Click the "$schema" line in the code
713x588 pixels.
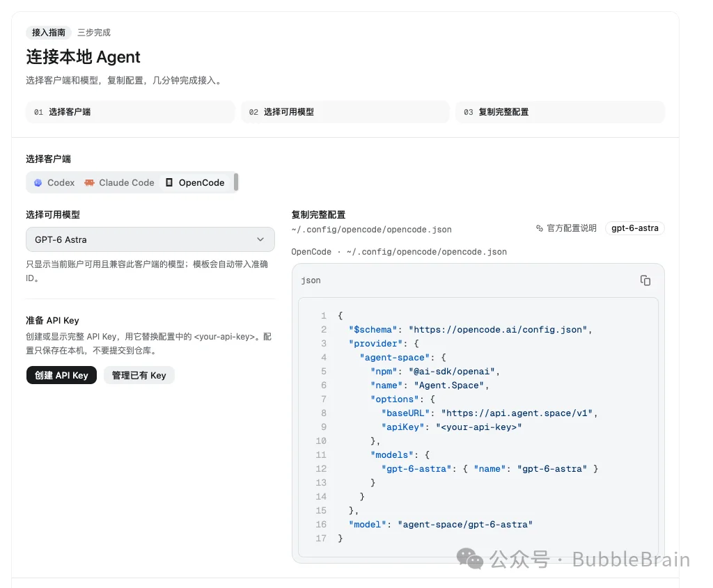coord(471,329)
